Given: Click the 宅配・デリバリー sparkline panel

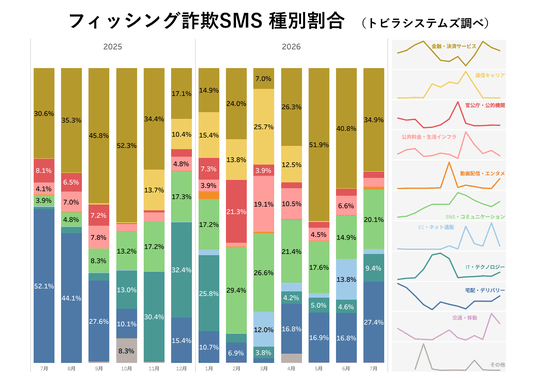Looking at the screenshot, I should 448,296.
